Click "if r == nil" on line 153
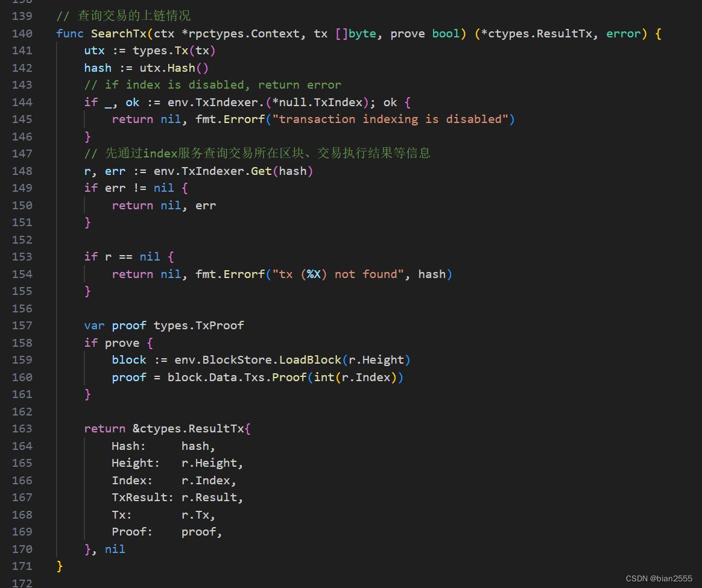Screen dimensions: 702x588 [x=122, y=257]
